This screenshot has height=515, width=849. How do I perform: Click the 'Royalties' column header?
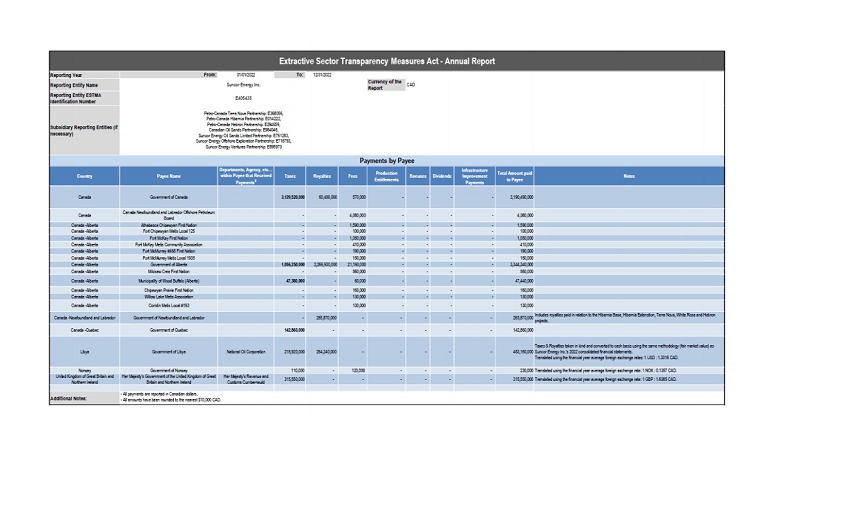[x=322, y=176]
